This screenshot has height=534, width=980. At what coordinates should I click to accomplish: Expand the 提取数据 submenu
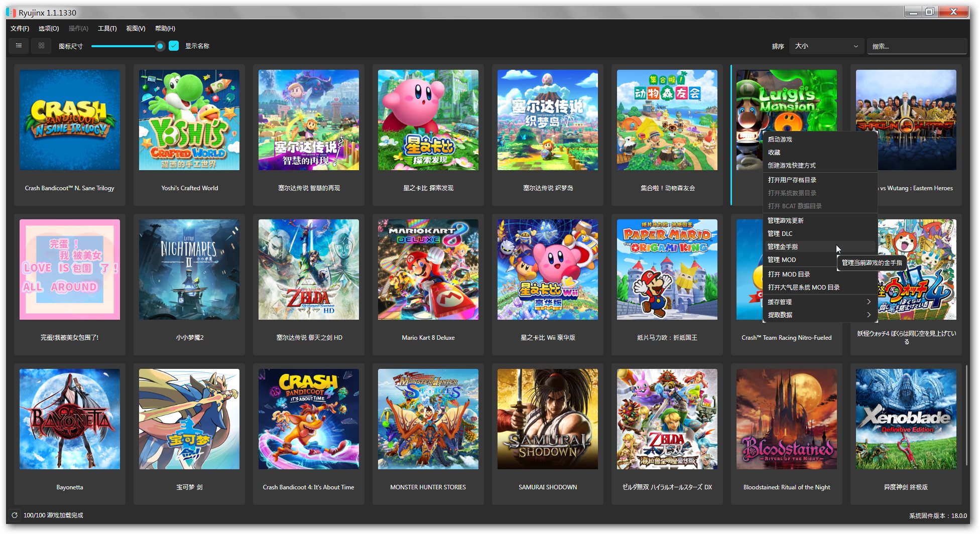coord(820,315)
